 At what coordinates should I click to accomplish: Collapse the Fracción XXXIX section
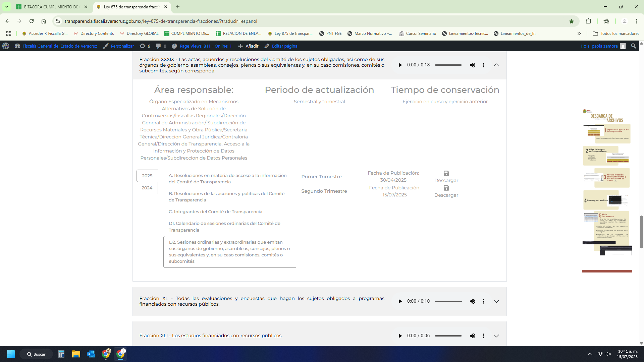[496, 65]
